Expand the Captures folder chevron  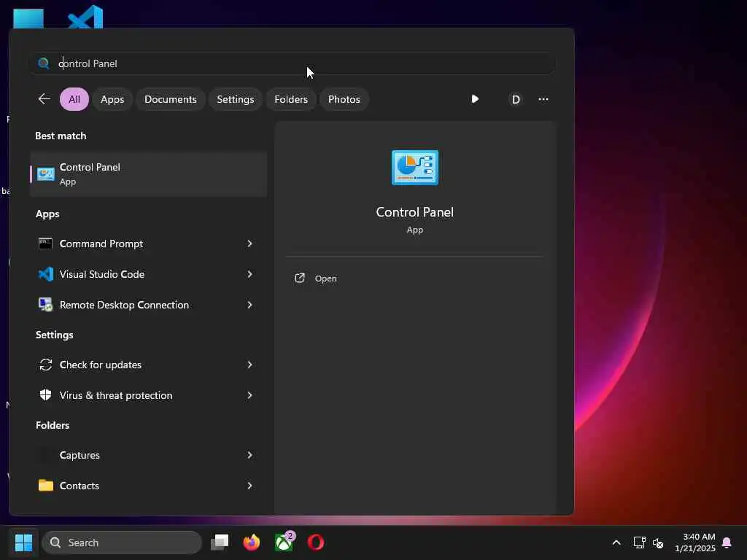249,455
